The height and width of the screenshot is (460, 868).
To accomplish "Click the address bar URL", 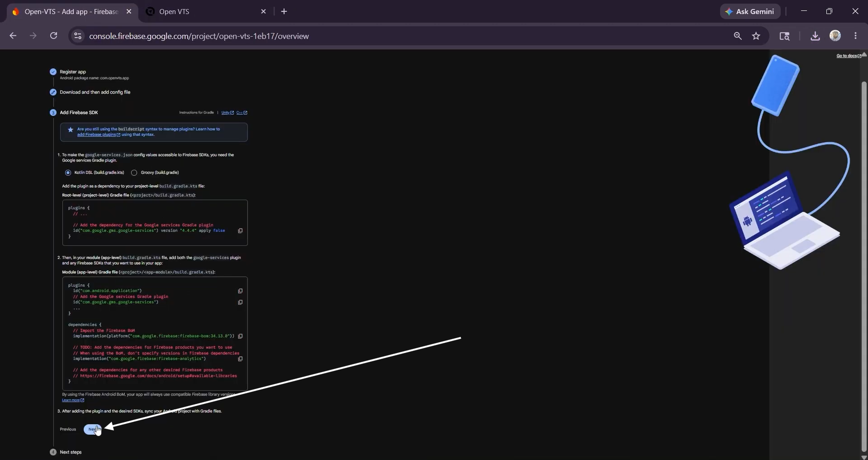I will (x=199, y=36).
